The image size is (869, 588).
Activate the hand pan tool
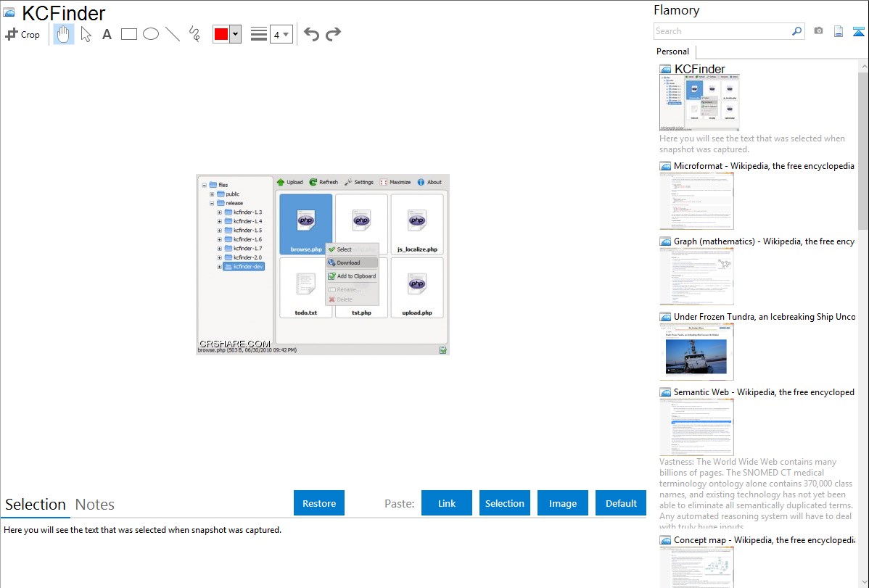tap(63, 34)
